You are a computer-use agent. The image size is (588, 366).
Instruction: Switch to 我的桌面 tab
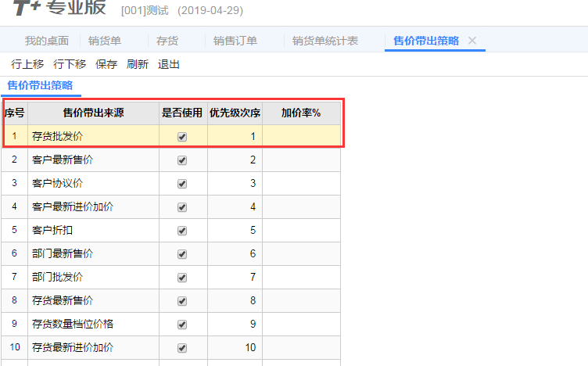click(46, 41)
